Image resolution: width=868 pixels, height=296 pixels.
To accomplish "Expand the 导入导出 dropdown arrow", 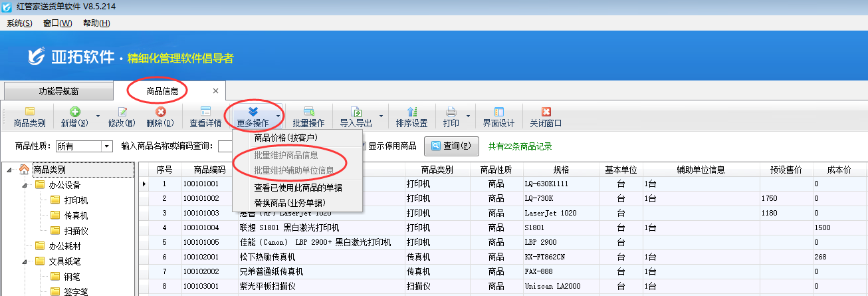I will click(x=381, y=116).
